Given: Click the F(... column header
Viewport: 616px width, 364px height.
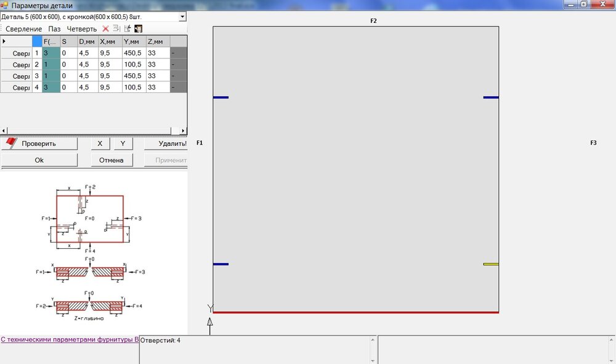Looking at the screenshot, I should click(x=51, y=41).
